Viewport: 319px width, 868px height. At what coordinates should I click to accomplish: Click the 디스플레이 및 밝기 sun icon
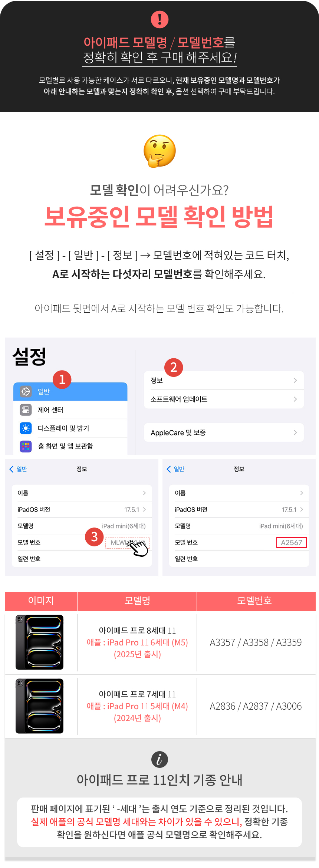click(x=26, y=428)
